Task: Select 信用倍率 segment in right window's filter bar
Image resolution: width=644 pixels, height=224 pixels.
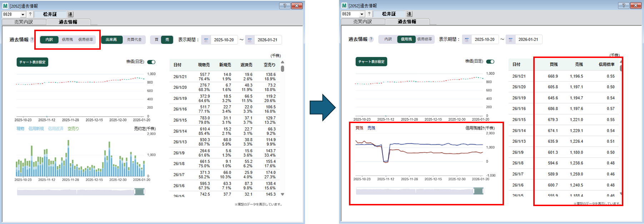Action: click(425, 39)
